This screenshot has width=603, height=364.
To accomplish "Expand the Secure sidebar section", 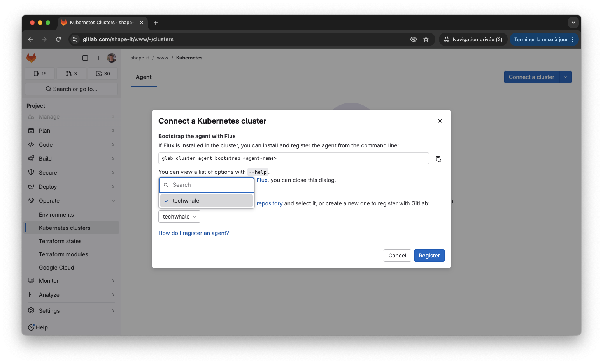I will click(x=72, y=173).
